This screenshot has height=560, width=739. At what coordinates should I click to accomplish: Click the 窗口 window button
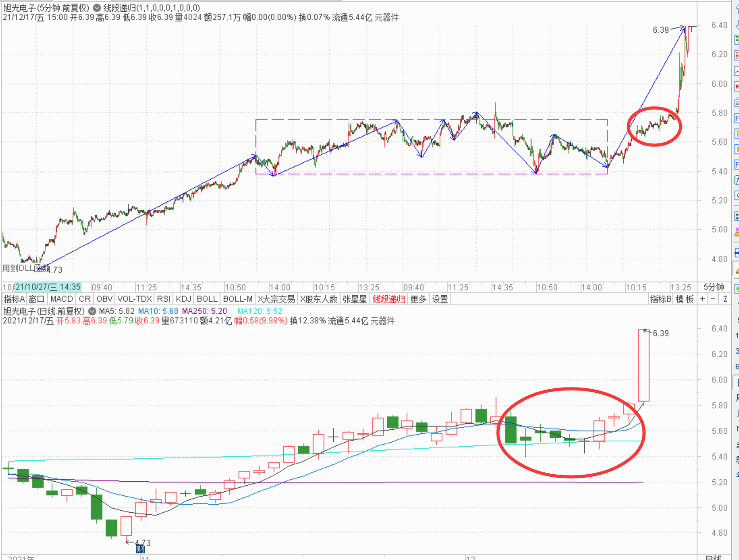coord(36,299)
